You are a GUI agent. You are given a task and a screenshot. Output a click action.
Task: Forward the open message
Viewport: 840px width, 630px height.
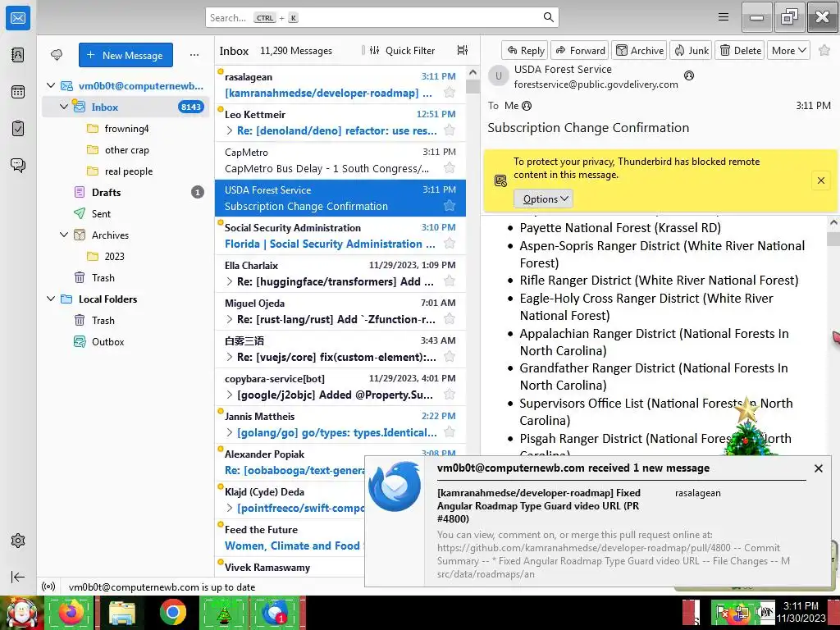pyautogui.click(x=580, y=50)
